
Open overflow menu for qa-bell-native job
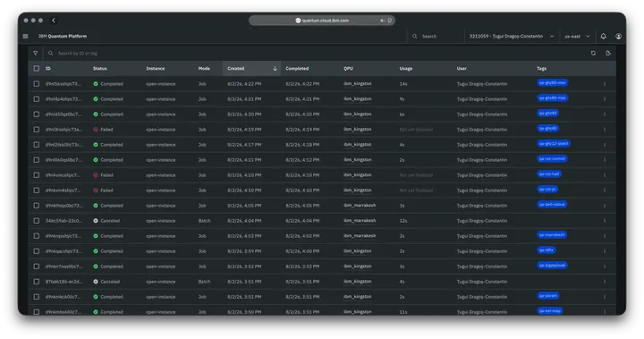[x=605, y=206]
